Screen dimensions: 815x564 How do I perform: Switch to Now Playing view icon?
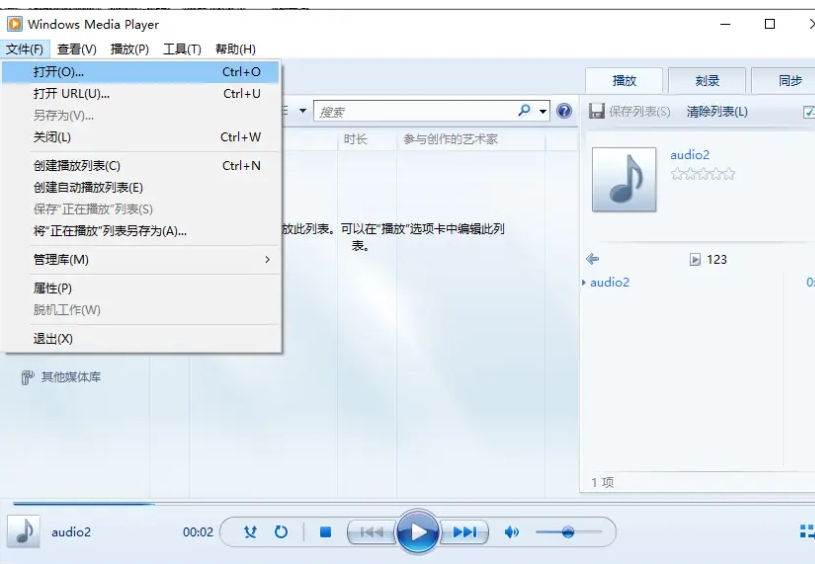[x=807, y=531]
